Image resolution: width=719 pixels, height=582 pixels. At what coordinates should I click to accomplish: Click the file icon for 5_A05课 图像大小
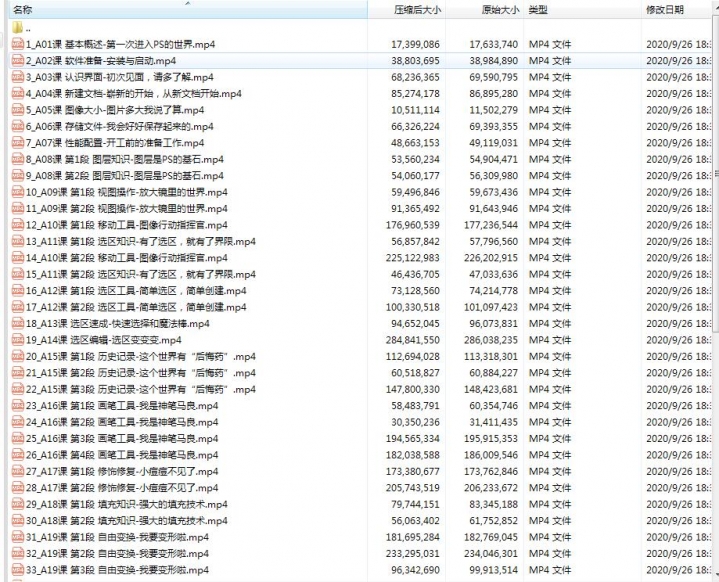(x=18, y=110)
